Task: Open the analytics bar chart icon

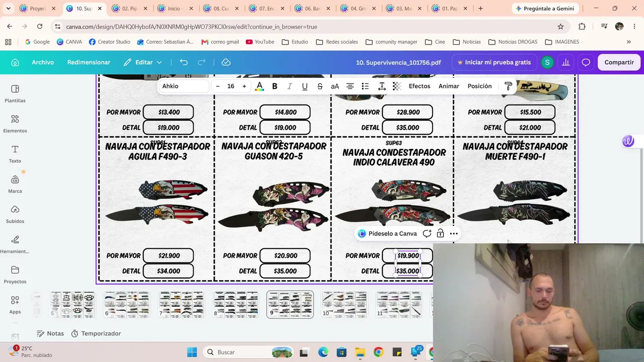Action: point(566,62)
